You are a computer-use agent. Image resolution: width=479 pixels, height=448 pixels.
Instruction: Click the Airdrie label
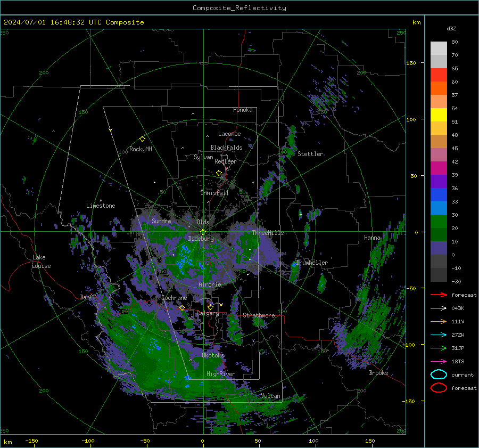210,284
